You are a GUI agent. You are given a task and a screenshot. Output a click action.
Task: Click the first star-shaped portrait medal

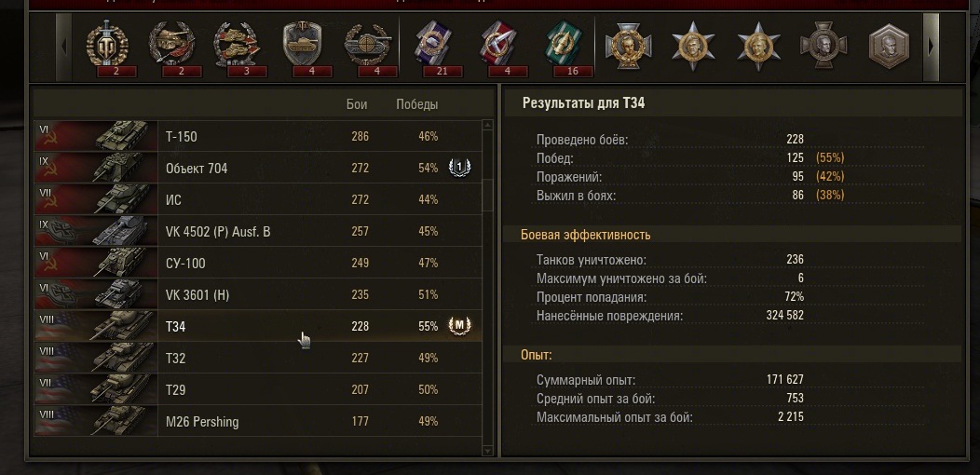coord(693,46)
